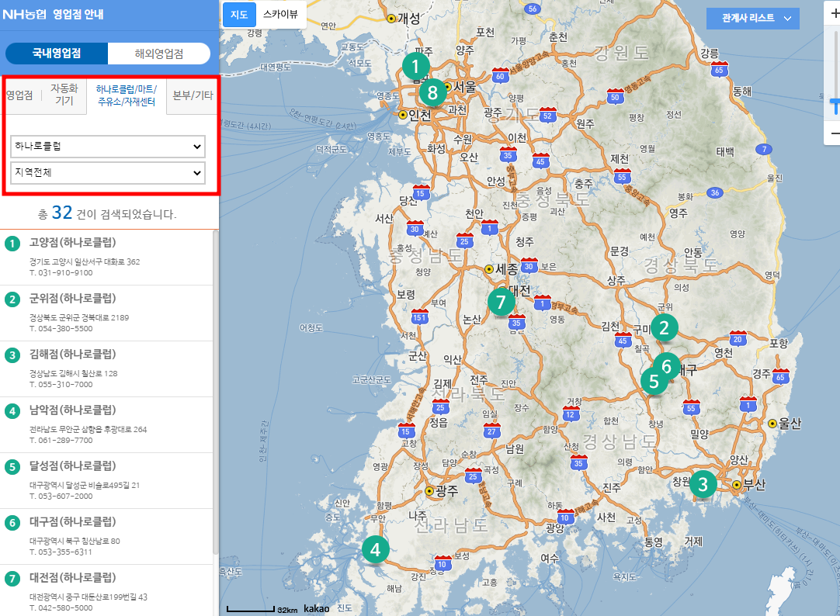The image size is (840, 616).
Task: Select 하나로클럽/마트/주유소/자재센터 tab
Action: pyautogui.click(x=127, y=95)
